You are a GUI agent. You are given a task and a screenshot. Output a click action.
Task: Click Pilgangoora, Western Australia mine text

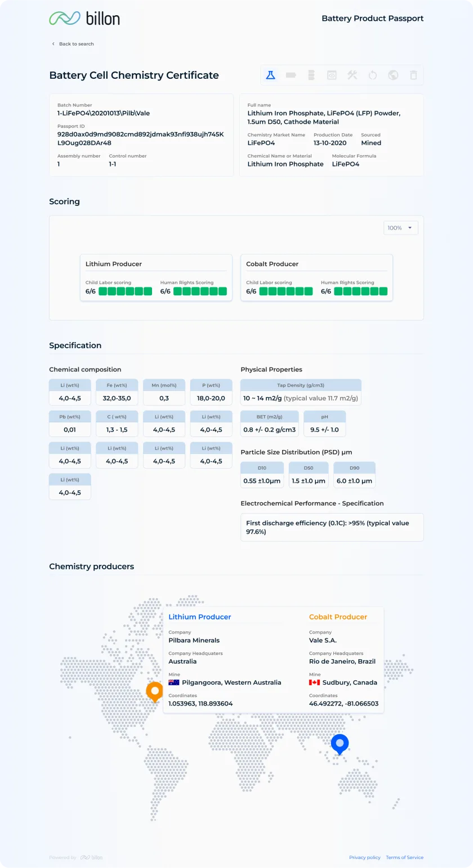click(x=231, y=682)
